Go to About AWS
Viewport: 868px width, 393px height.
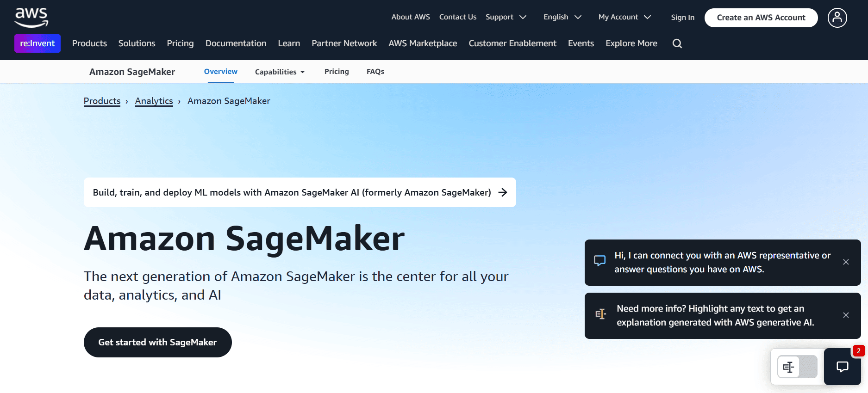click(411, 17)
